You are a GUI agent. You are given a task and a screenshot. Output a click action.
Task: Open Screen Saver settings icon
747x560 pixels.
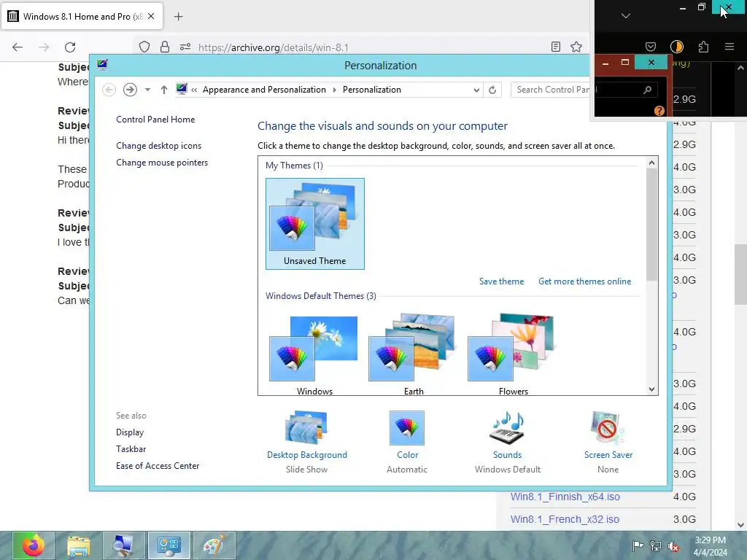[x=608, y=427]
